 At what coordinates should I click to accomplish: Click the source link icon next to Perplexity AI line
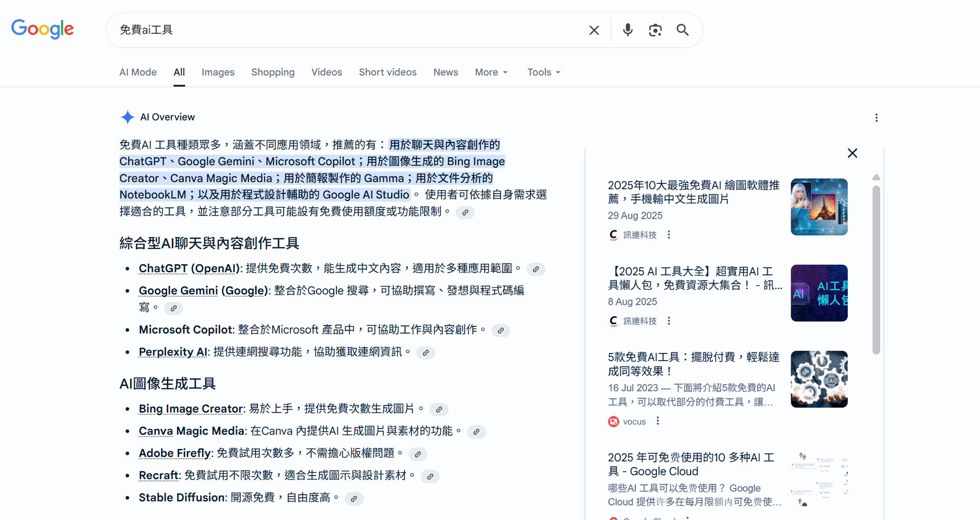[x=426, y=353]
